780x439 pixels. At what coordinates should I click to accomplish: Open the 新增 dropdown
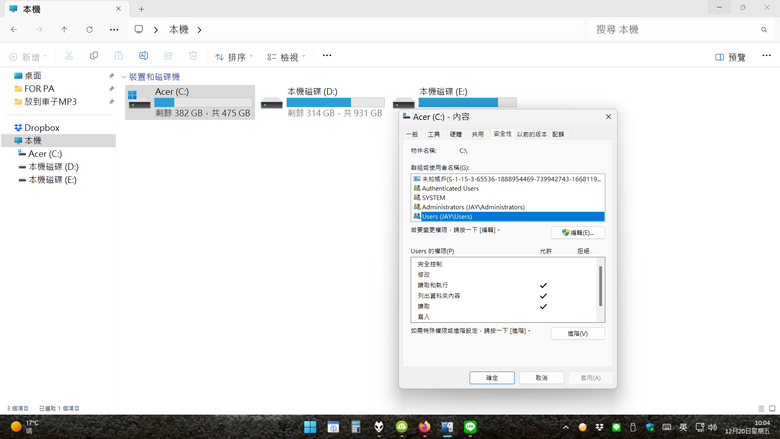click(28, 57)
